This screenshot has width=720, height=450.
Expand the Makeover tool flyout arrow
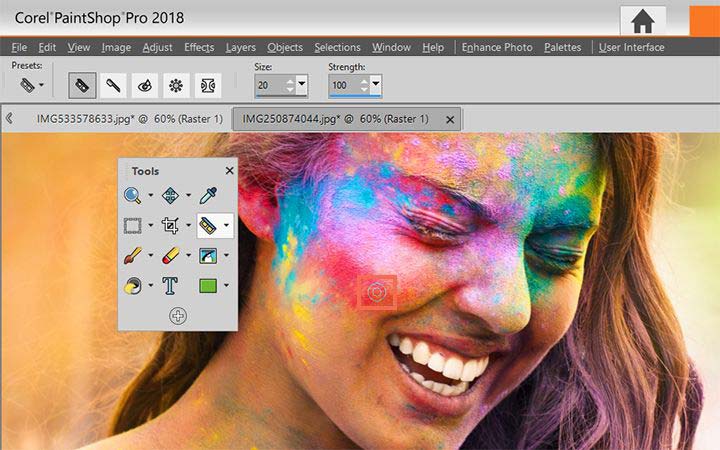[x=226, y=225]
